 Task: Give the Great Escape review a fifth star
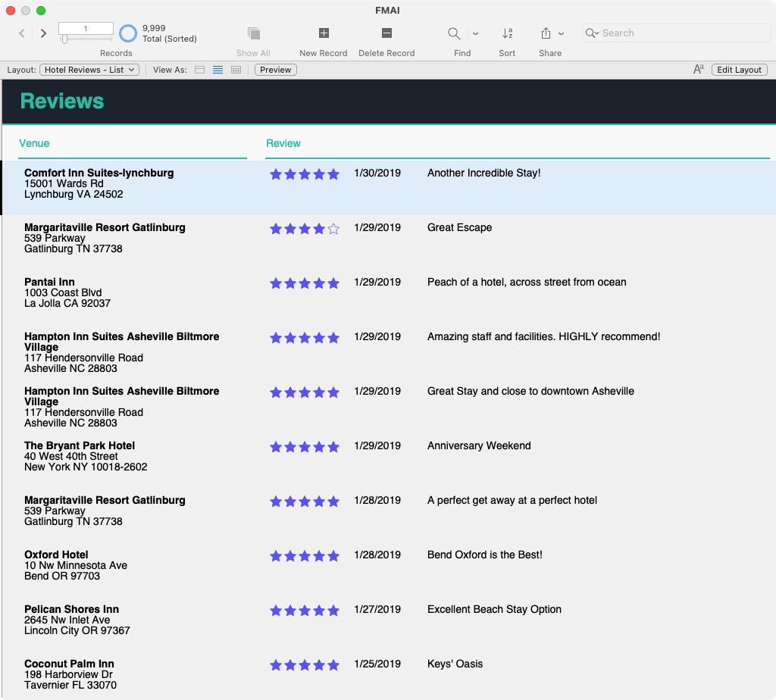(334, 228)
